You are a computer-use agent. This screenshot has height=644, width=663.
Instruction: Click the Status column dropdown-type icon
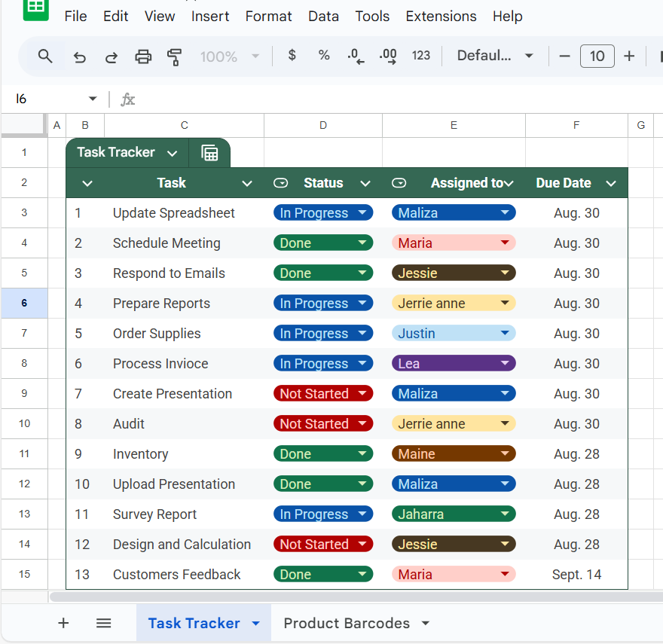[281, 183]
